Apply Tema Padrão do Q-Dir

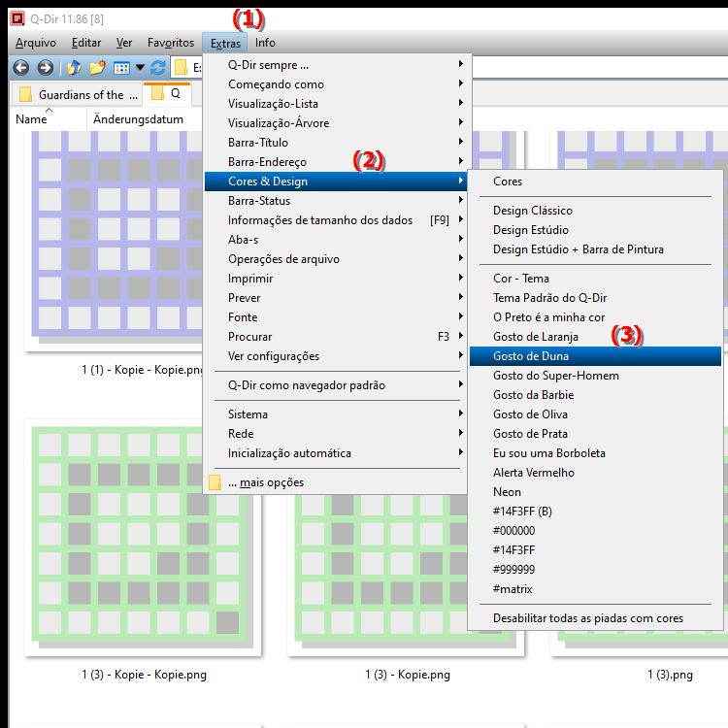coord(595,298)
